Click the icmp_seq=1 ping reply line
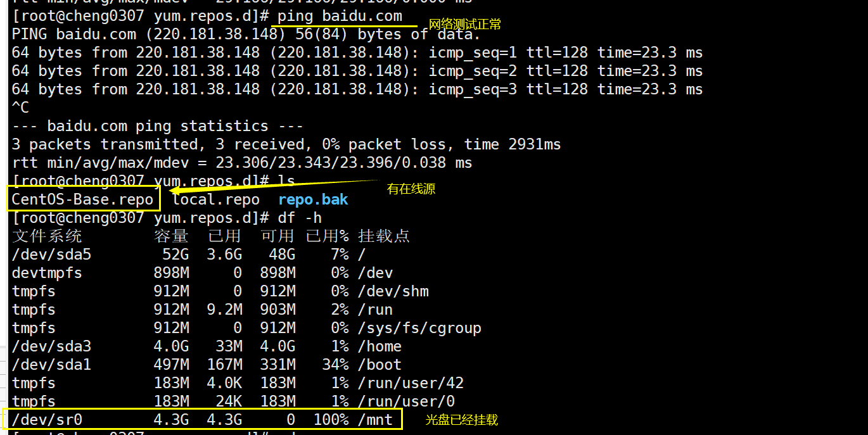Image resolution: width=868 pixels, height=435 pixels. click(x=357, y=53)
